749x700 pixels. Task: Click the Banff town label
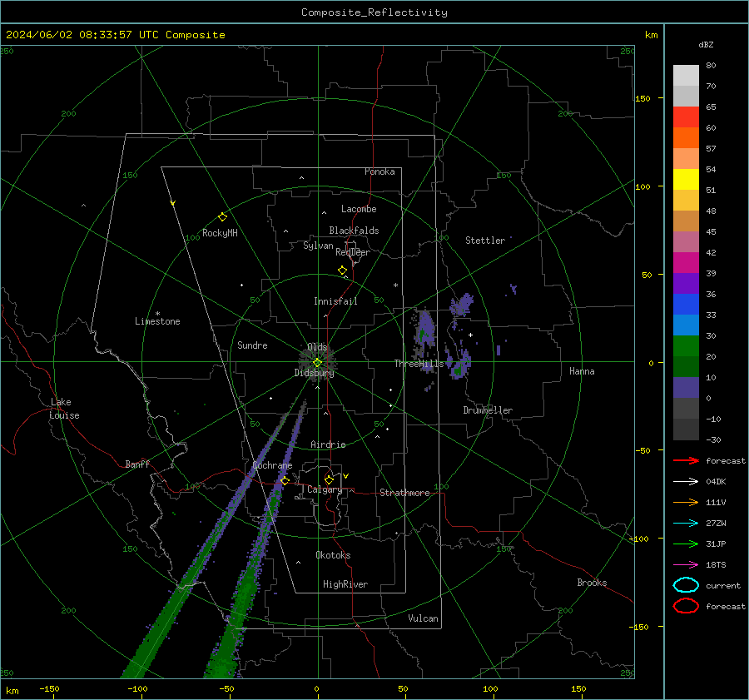(x=137, y=464)
